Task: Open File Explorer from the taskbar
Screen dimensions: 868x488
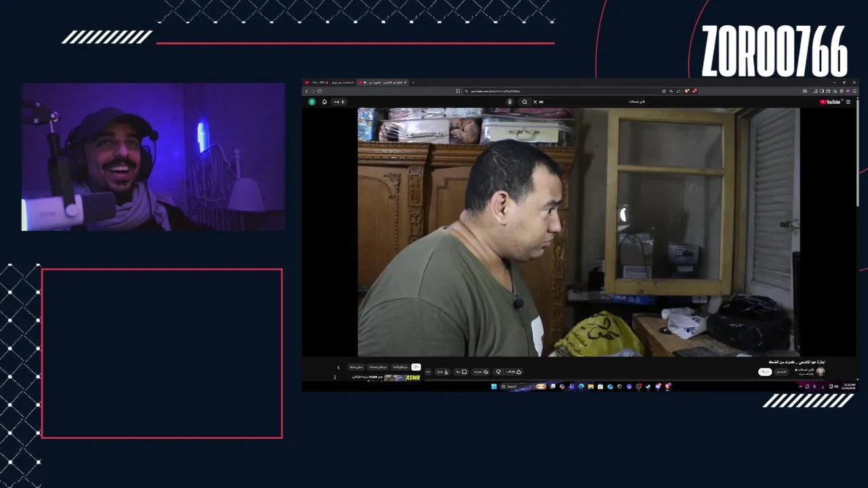Action: (x=591, y=387)
